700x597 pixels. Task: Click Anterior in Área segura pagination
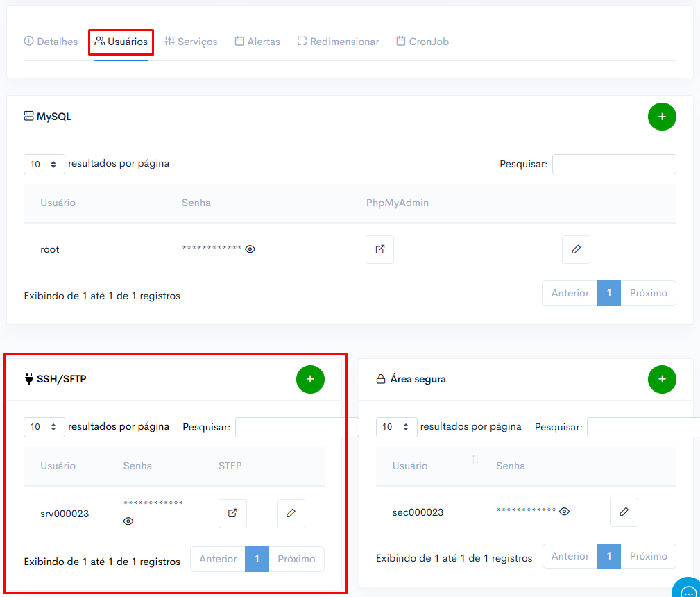pos(570,556)
